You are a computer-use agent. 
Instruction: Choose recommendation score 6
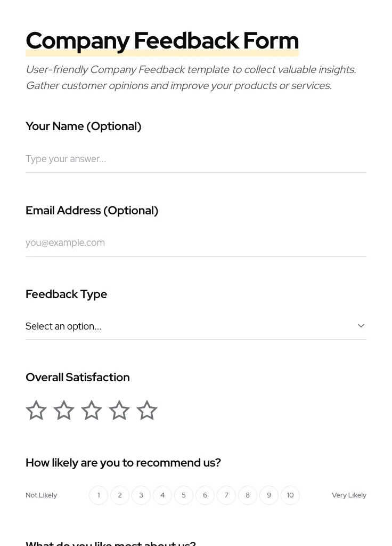tap(205, 495)
